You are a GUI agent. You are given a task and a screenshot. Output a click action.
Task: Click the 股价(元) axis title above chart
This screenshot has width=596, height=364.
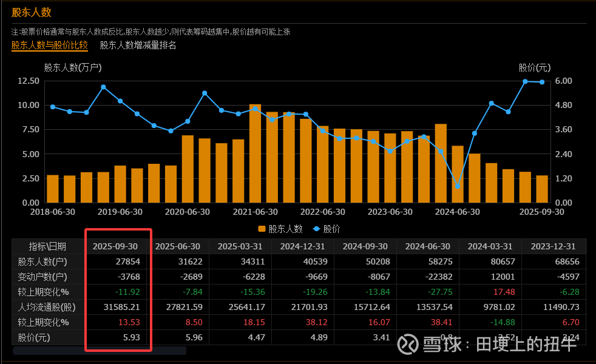535,67
